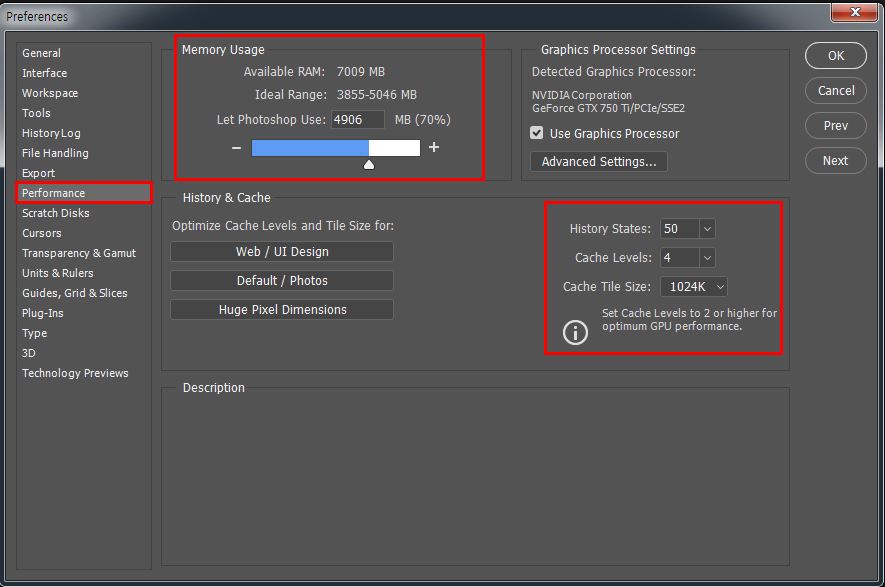885x587 pixels.
Task: Open Plug-Ins preferences
Action: click(43, 313)
